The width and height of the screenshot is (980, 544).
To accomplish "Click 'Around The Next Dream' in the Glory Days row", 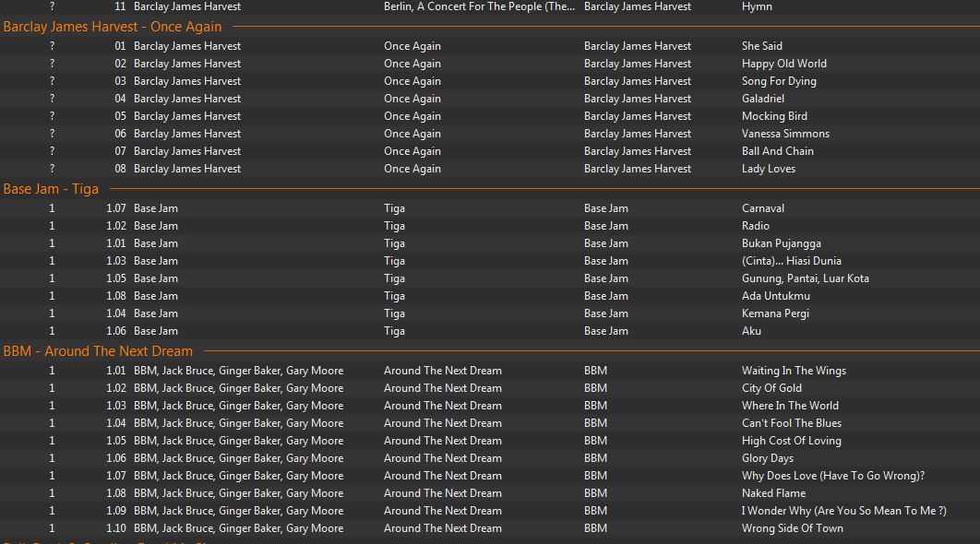I will click(x=443, y=458).
